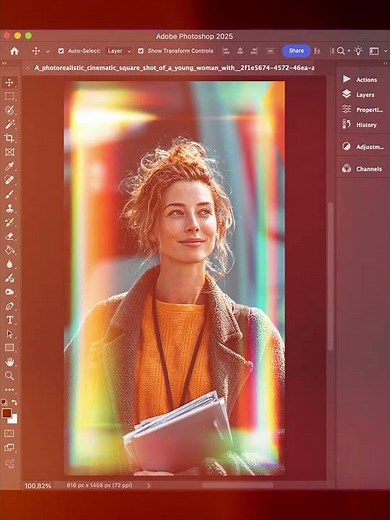
Task: Select the Clone Stamp tool
Action: 9,208
